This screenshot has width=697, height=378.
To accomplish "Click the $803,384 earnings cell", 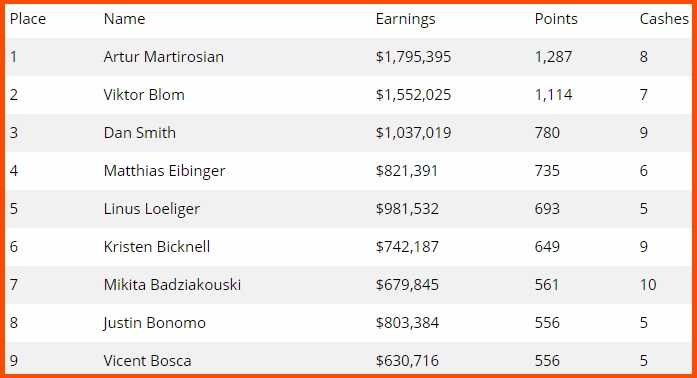I will click(x=407, y=323).
